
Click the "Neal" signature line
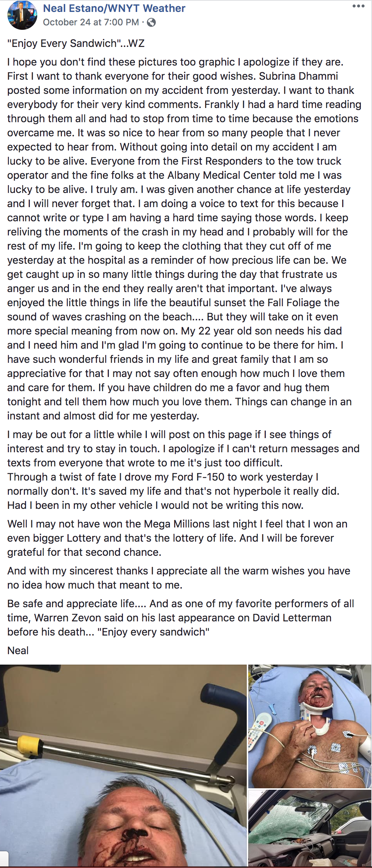point(18,650)
